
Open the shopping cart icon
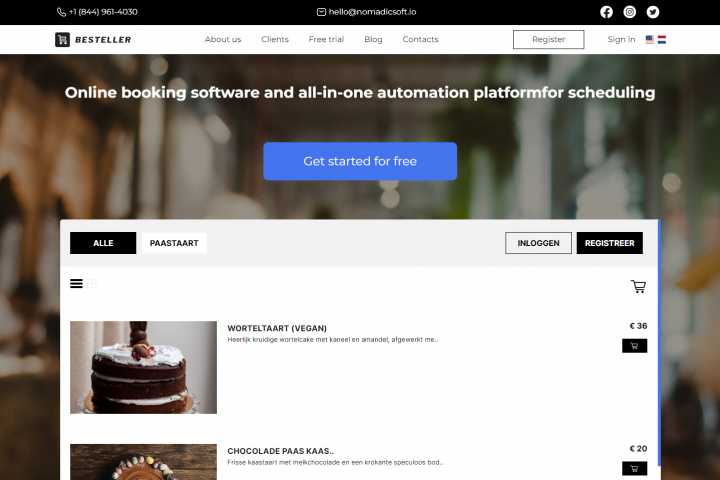pyautogui.click(x=638, y=287)
